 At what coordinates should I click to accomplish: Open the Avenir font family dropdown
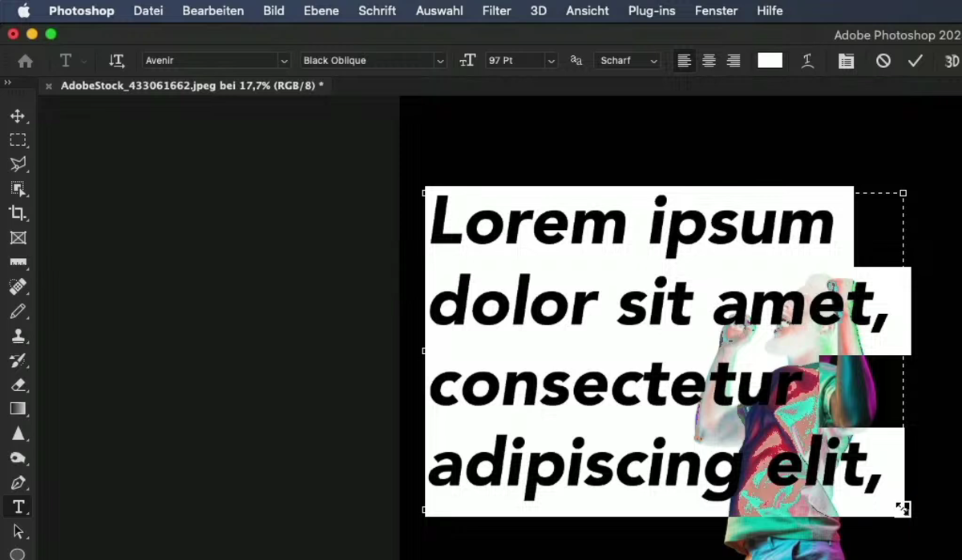click(x=284, y=61)
